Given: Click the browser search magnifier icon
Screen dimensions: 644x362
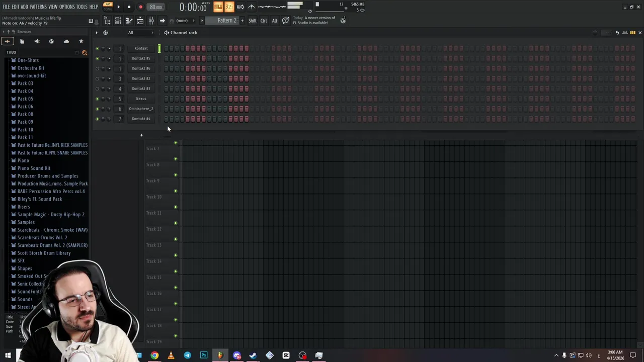Looking at the screenshot, I should coord(84,52).
